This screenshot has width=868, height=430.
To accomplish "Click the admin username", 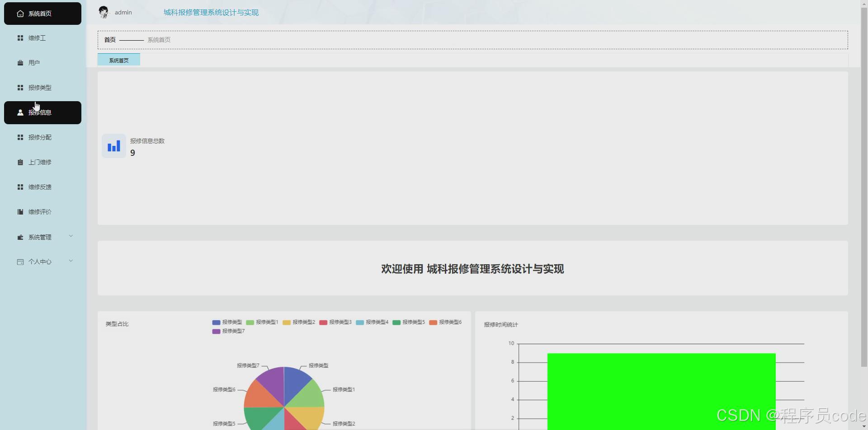I will [123, 12].
